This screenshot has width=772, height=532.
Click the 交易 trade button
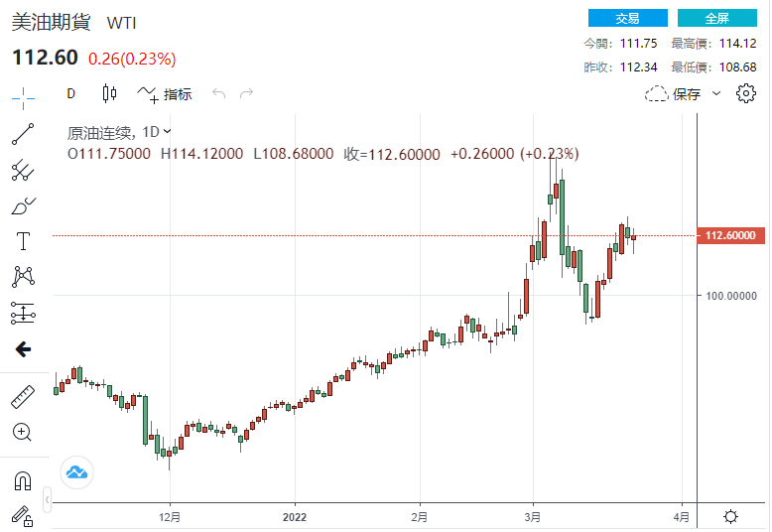627,18
